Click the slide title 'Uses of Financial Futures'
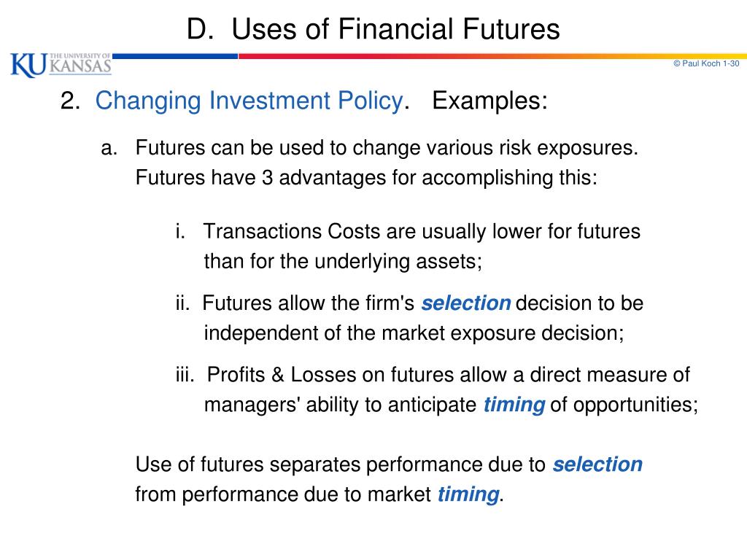 [x=395, y=28]
